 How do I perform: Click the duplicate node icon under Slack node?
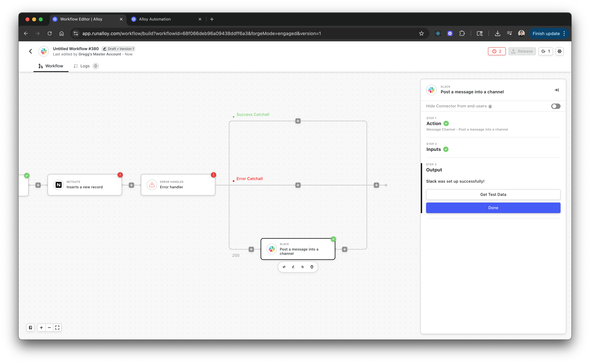(302, 267)
